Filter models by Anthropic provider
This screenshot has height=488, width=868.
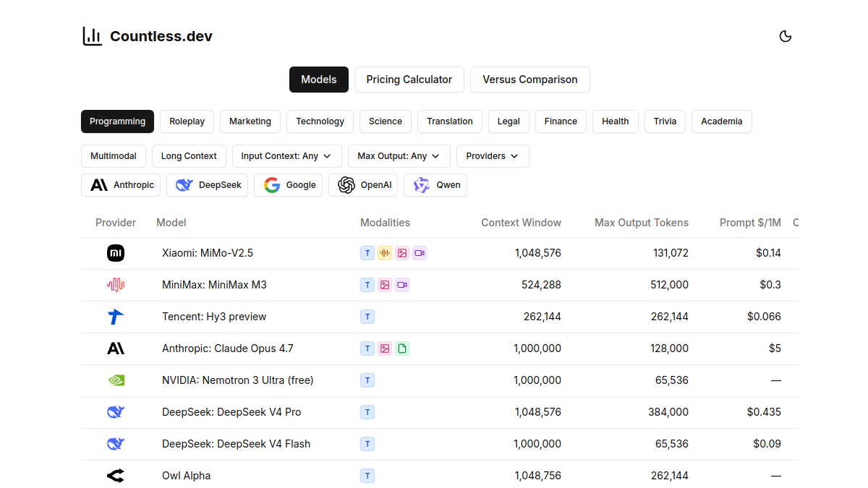tap(121, 185)
